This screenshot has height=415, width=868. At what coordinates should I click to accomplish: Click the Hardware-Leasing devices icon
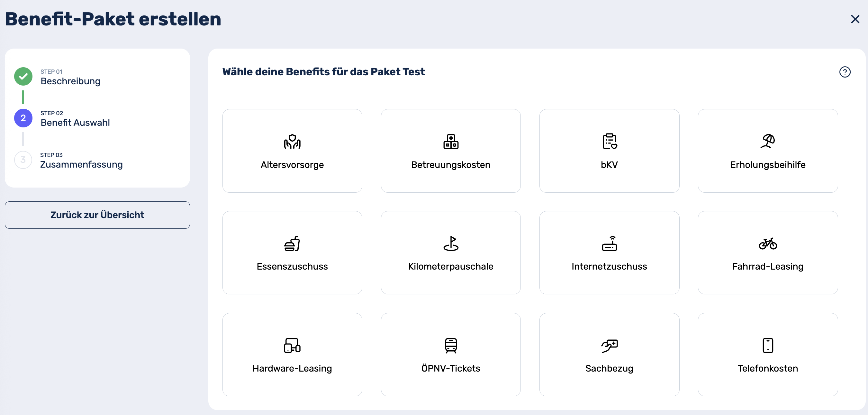292,345
